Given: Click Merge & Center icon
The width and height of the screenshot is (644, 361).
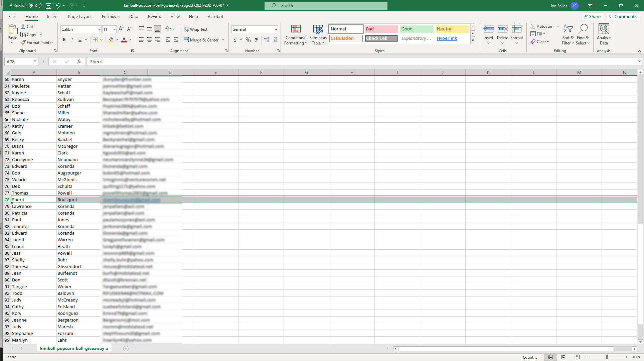Looking at the screenshot, I should click(x=186, y=40).
